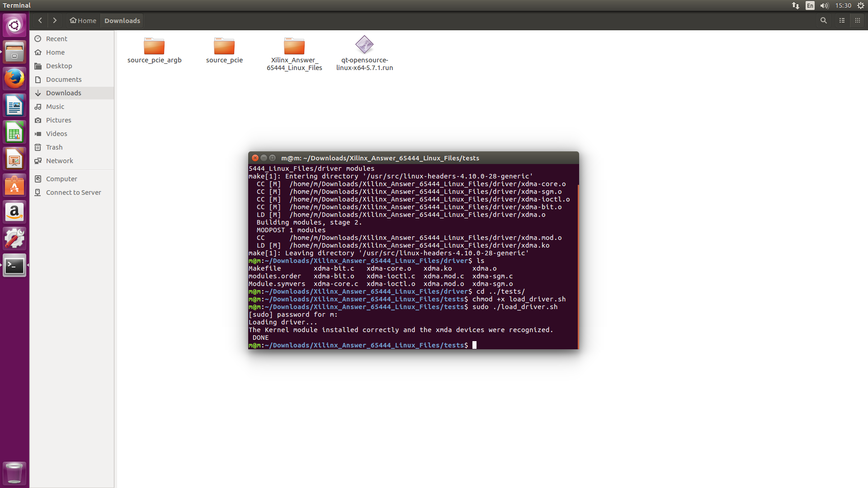Switch file manager to grid view

pyautogui.click(x=857, y=20)
